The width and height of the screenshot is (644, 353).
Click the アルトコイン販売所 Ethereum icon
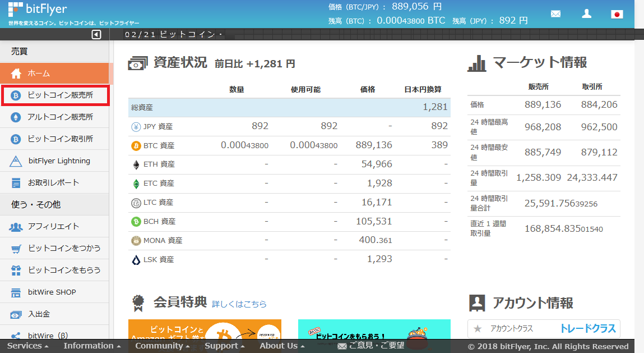(16, 117)
